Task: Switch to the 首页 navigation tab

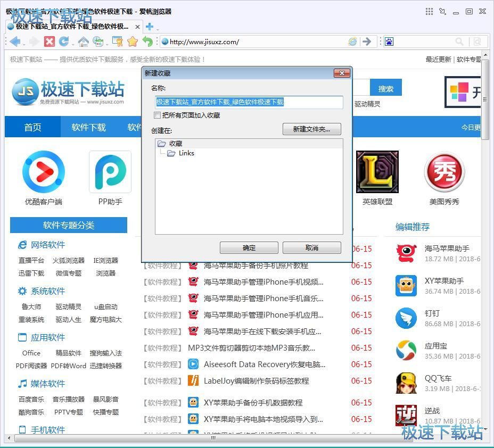Action: 32,127
